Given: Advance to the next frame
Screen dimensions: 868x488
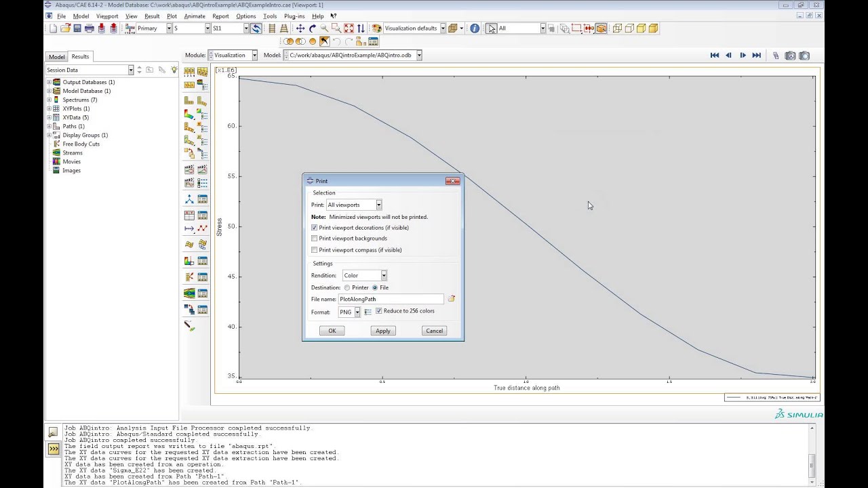Looking at the screenshot, I should (x=743, y=56).
